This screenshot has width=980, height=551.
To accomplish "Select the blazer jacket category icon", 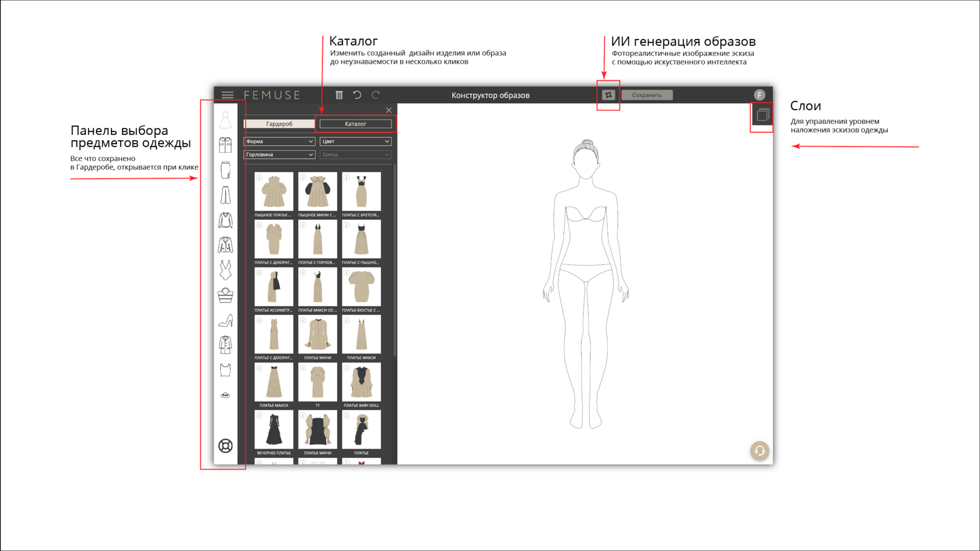I will (x=226, y=245).
